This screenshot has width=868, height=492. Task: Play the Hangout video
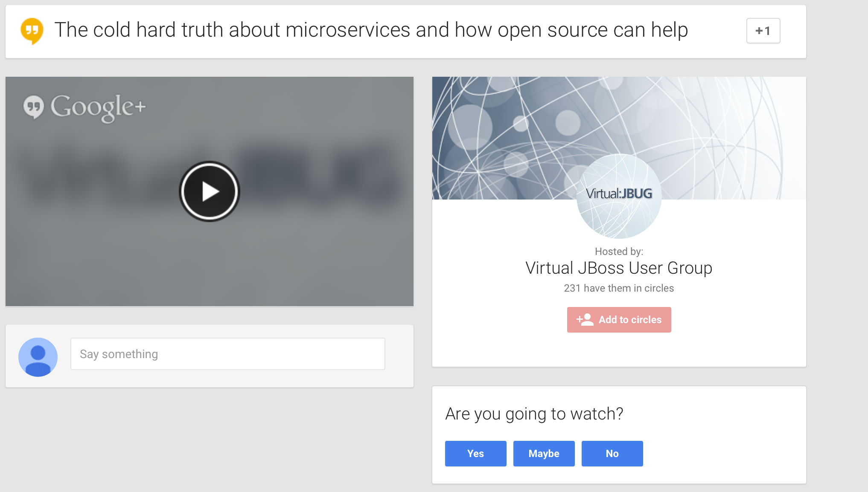pos(209,191)
